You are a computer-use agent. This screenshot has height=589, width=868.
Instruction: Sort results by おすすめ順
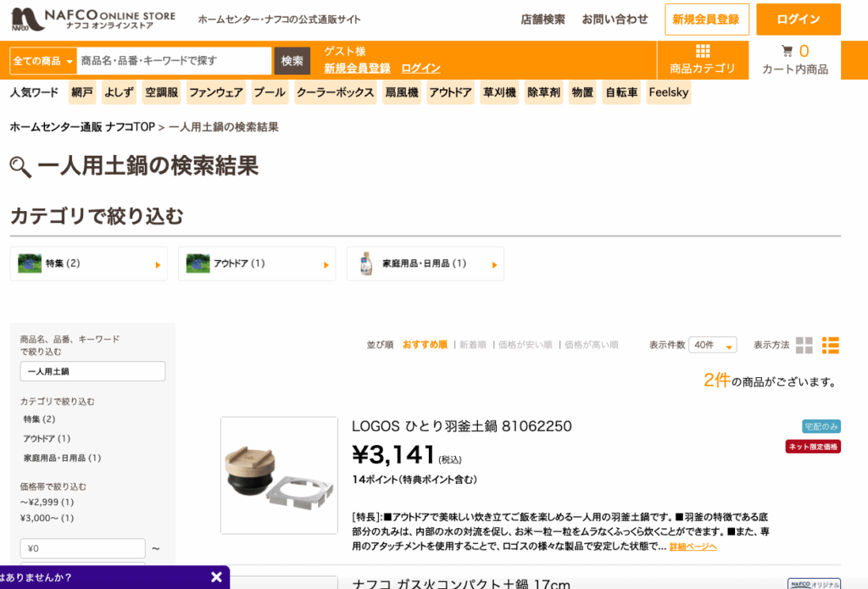coord(425,345)
